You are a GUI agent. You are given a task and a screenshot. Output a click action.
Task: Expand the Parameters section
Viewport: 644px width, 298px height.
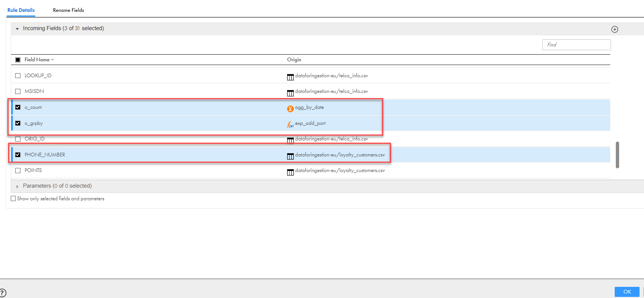pyautogui.click(x=17, y=186)
